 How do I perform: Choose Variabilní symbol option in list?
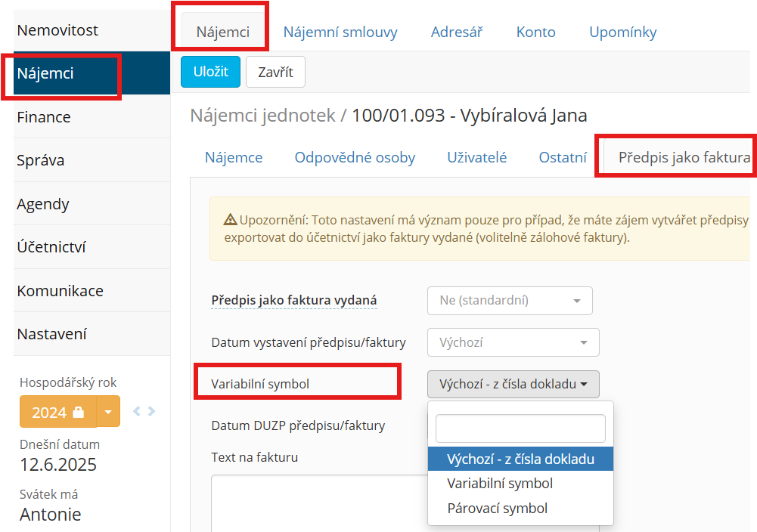(520, 484)
